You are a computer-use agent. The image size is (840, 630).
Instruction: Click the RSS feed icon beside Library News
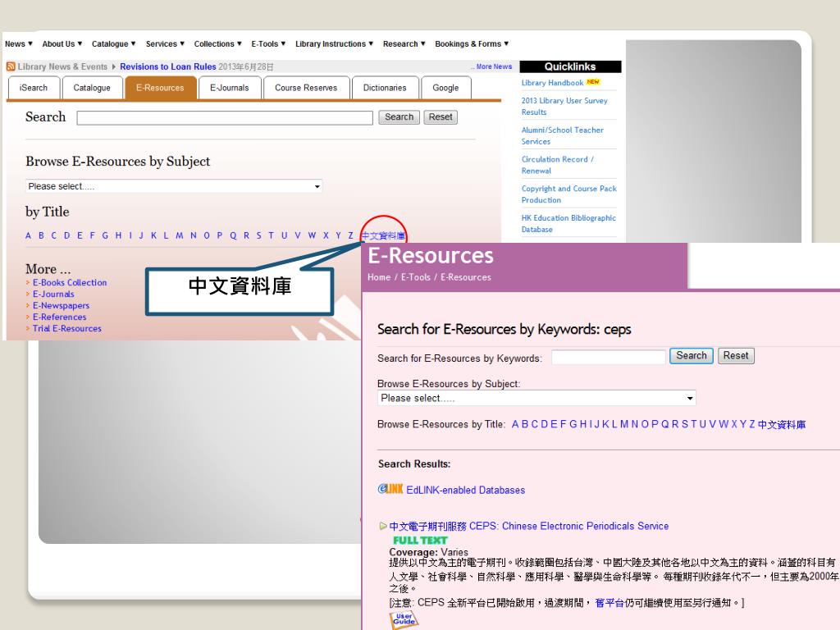tap(10, 66)
